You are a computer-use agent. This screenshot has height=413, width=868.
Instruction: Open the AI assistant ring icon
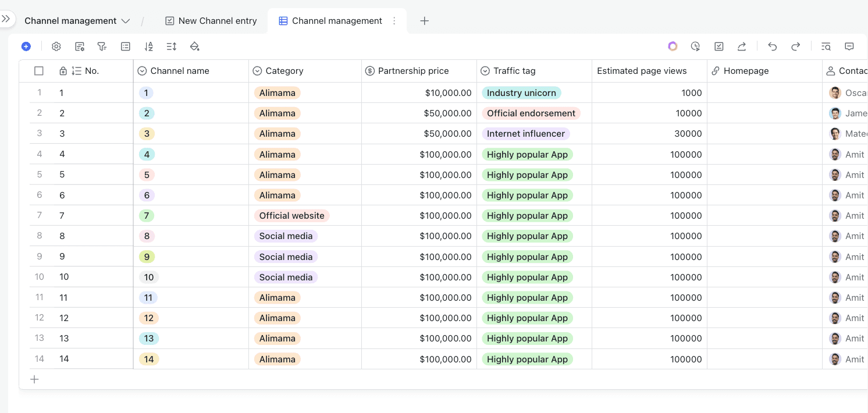(x=673, y=47)
